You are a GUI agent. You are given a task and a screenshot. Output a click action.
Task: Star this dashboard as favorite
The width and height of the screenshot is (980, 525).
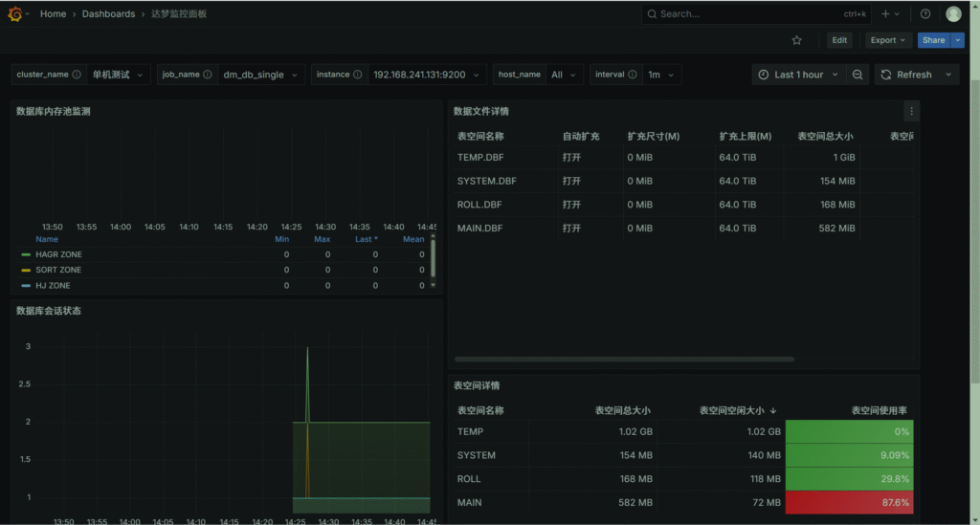(796, 40)
